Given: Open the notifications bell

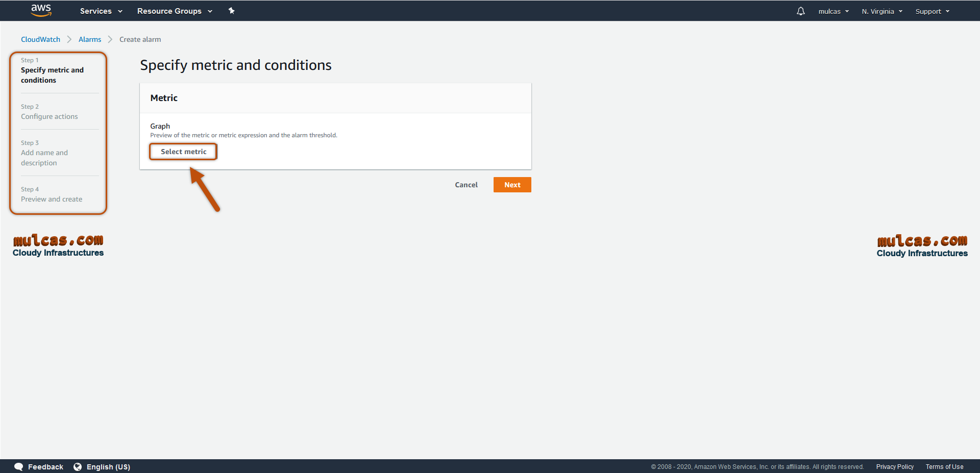Looking at the screenshot, I should [800, 11].
